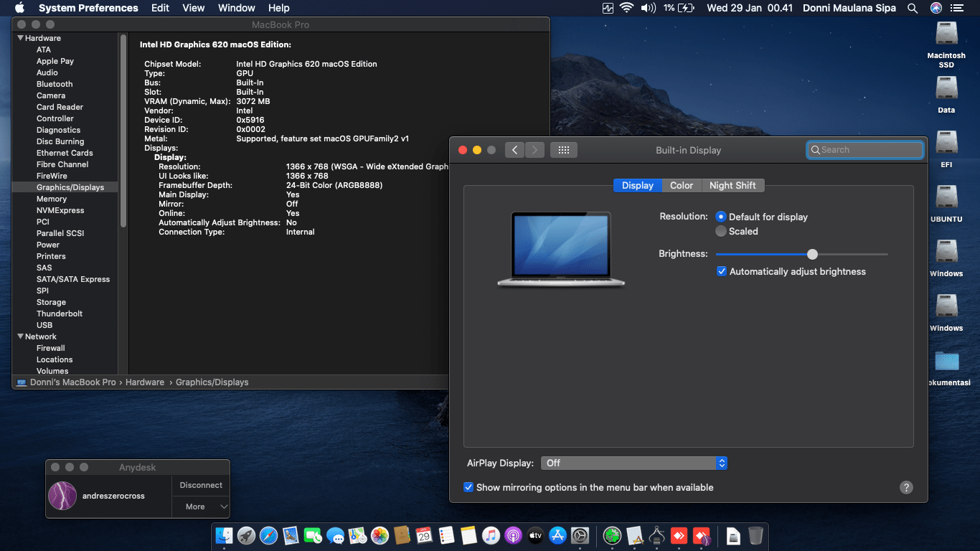This screenshot has height=551, width=980.
Task: Click the help question mark button
Action: (x=906, y=487)
